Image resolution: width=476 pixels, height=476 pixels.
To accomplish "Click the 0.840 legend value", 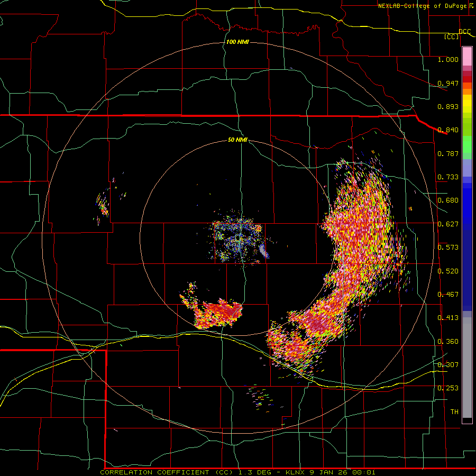I will (x=448, y=130).
